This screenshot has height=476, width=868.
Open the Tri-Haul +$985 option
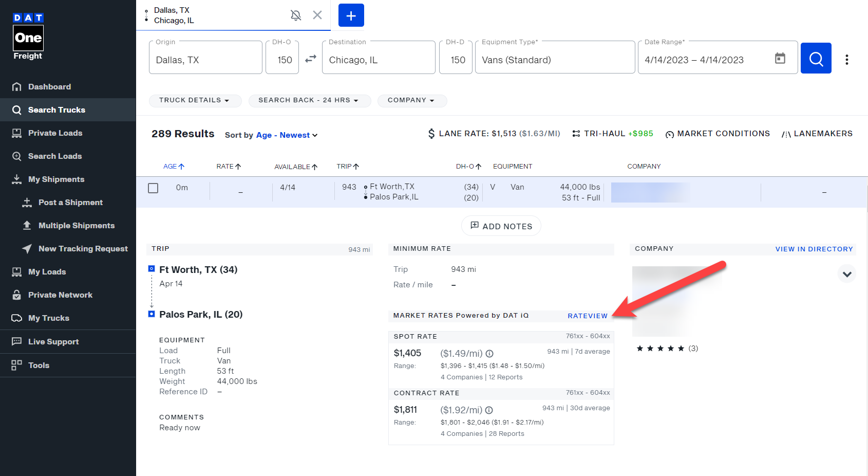[612, 133]
